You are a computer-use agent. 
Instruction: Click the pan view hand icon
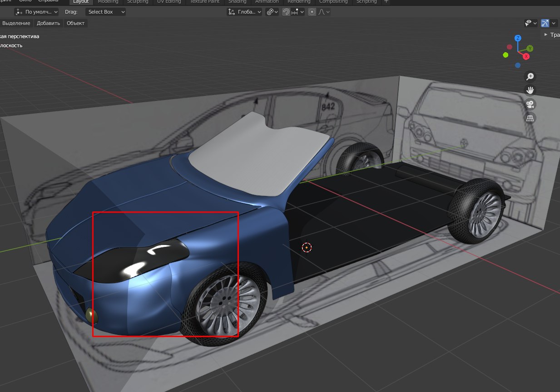(x=530, y=90)
